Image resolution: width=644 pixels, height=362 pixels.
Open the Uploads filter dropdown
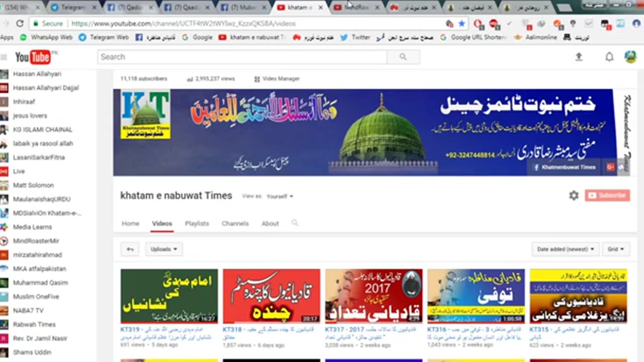[164, 249]
